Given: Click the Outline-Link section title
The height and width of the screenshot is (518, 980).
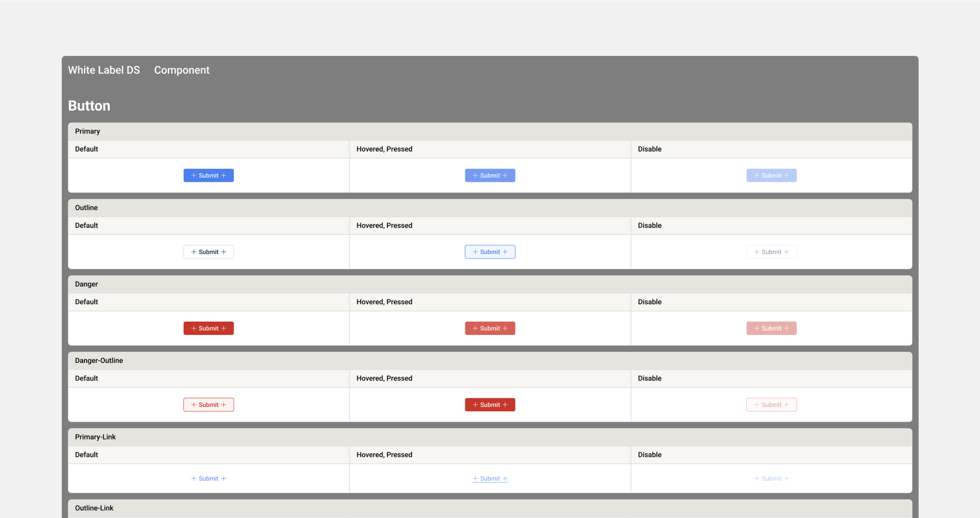Looking at the screenshot, I should pos(94,508).
